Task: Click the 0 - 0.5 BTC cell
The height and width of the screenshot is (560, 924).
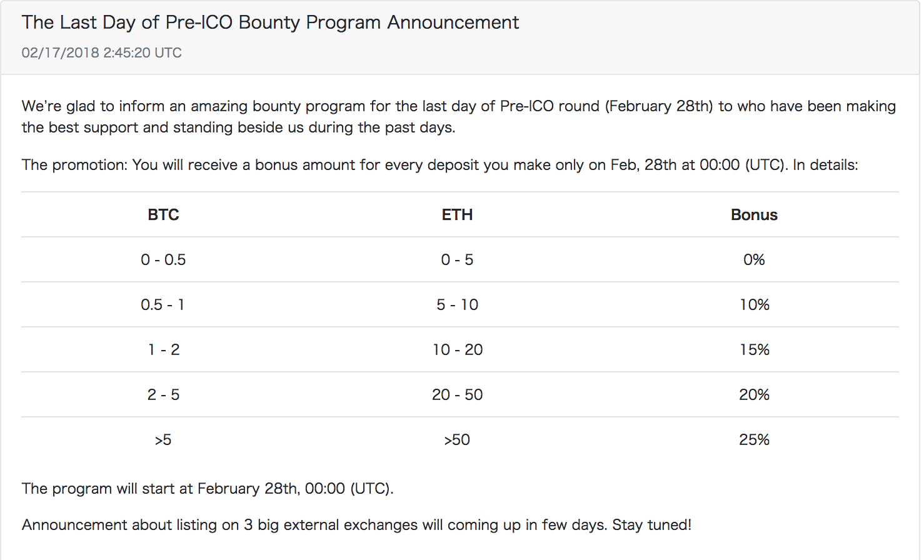Action: pyautogui.click(x=163, y=260)
